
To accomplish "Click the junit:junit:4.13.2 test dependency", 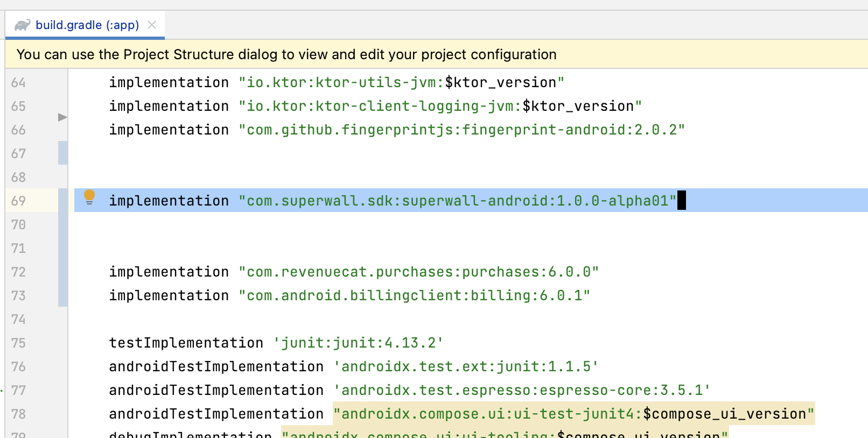I will (358, 343).
